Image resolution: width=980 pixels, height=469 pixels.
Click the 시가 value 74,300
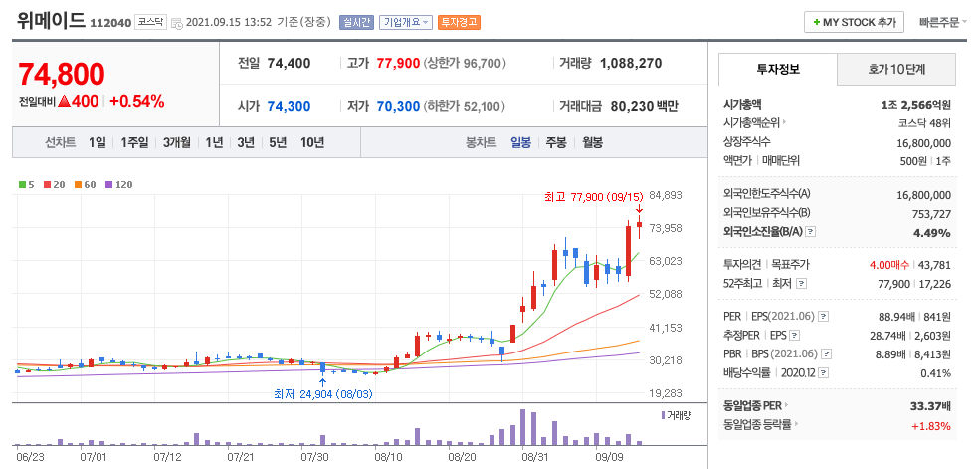point(289,106)
